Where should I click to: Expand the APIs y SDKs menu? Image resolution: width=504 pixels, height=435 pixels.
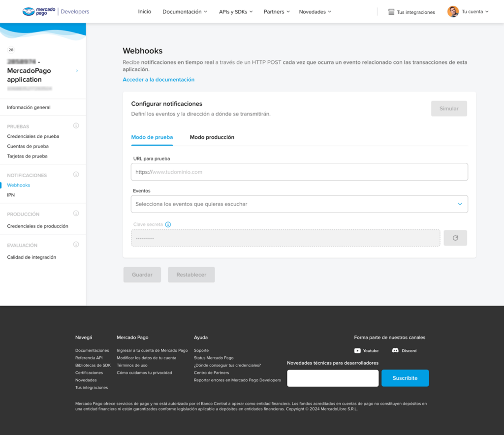(236, 12)
